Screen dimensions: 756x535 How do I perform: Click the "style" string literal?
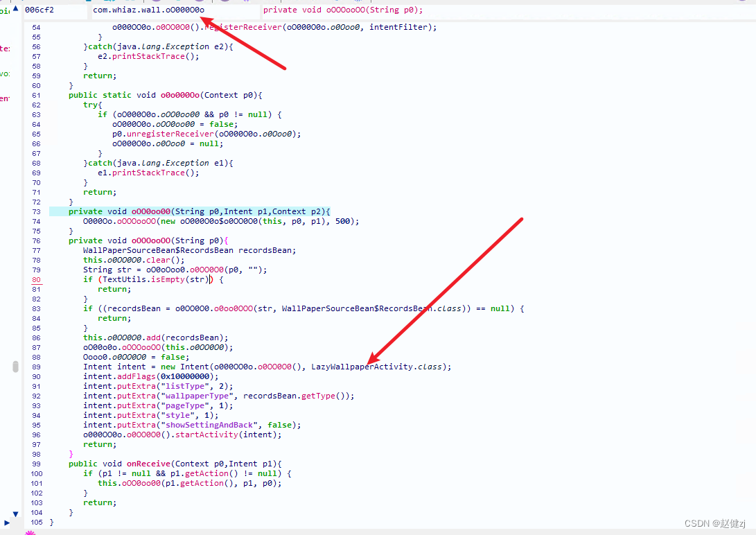180,415
